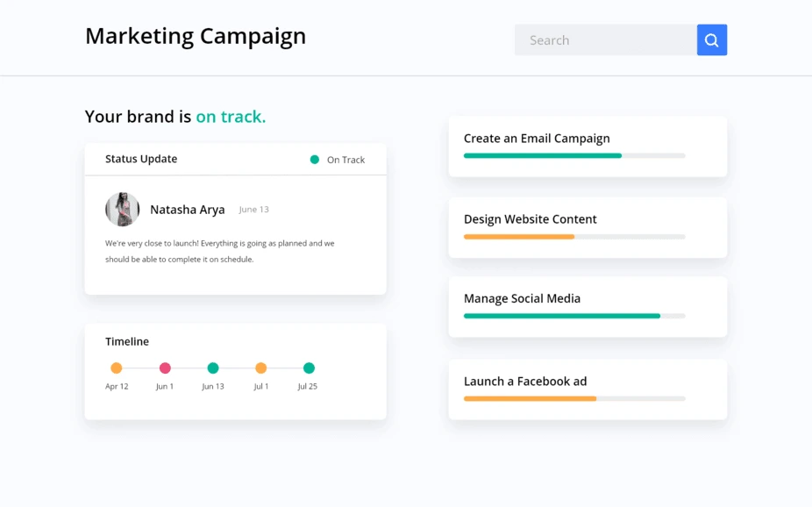Click the green On Track status dot
This screenshot has width=812, height=507.
(x=315, y=160)
